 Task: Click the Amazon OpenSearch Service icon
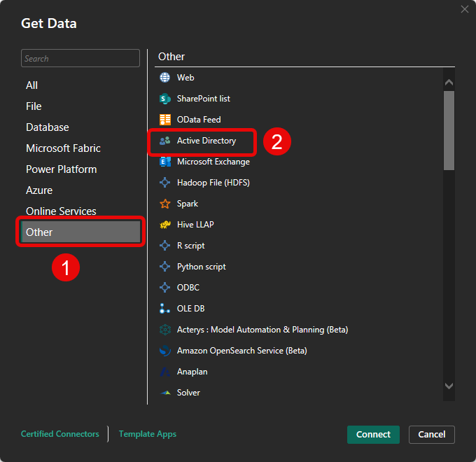pyautogui.click(x=164, y=351)
